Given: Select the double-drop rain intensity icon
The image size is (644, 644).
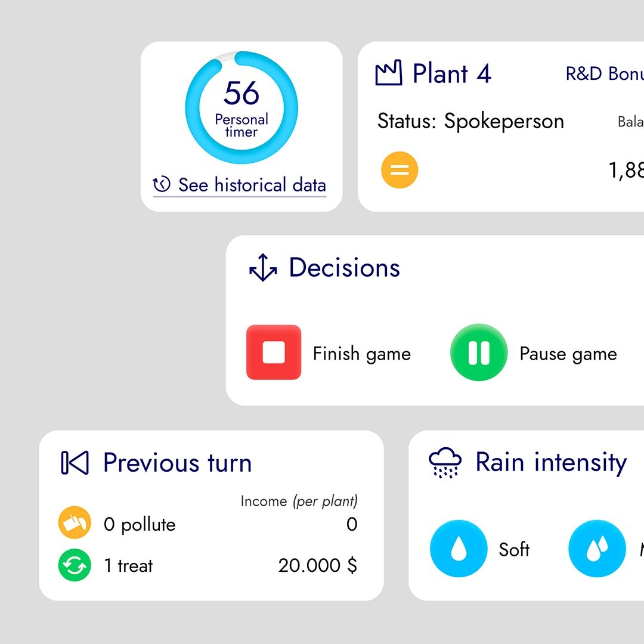Looking at the screenshot, I should (x=597, y=549).
